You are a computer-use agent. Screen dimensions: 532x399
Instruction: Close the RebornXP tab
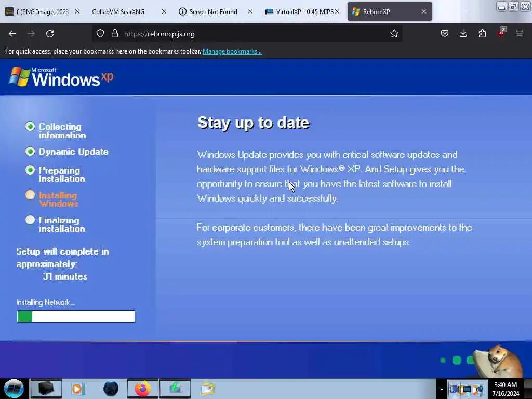[424, 11]
